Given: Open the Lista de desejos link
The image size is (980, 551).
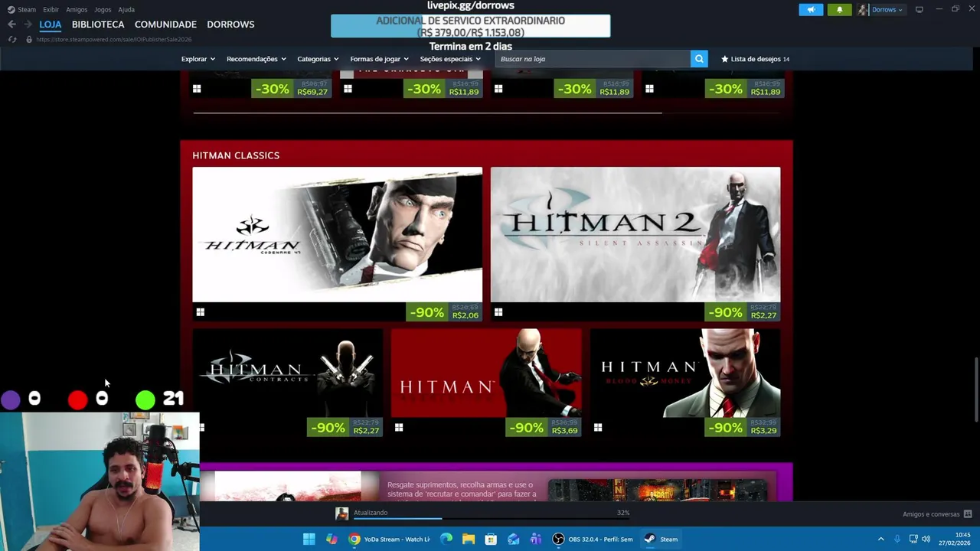Looking at the screenshot, I should click(755, 59).
